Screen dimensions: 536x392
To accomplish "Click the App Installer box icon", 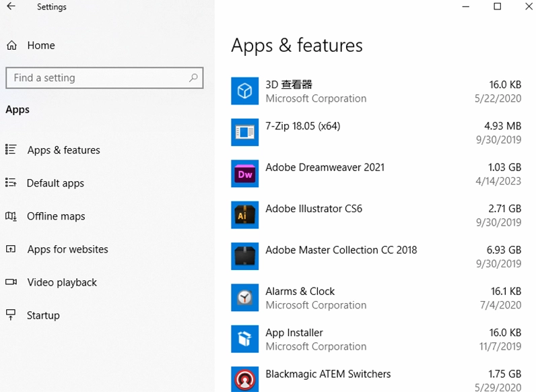I will tap(244, 339).
